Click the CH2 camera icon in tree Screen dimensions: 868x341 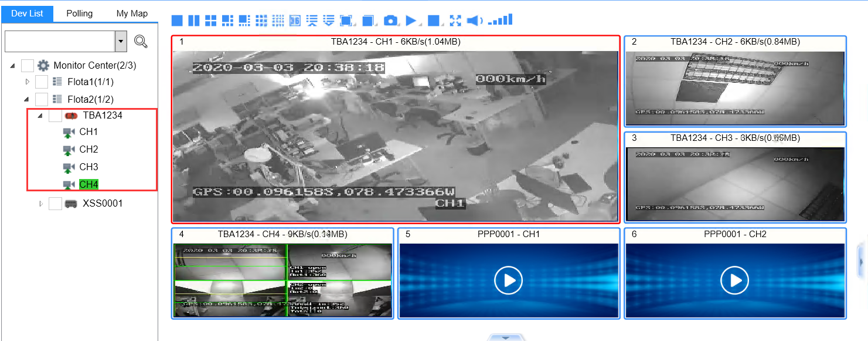click(x=69, y=150)
